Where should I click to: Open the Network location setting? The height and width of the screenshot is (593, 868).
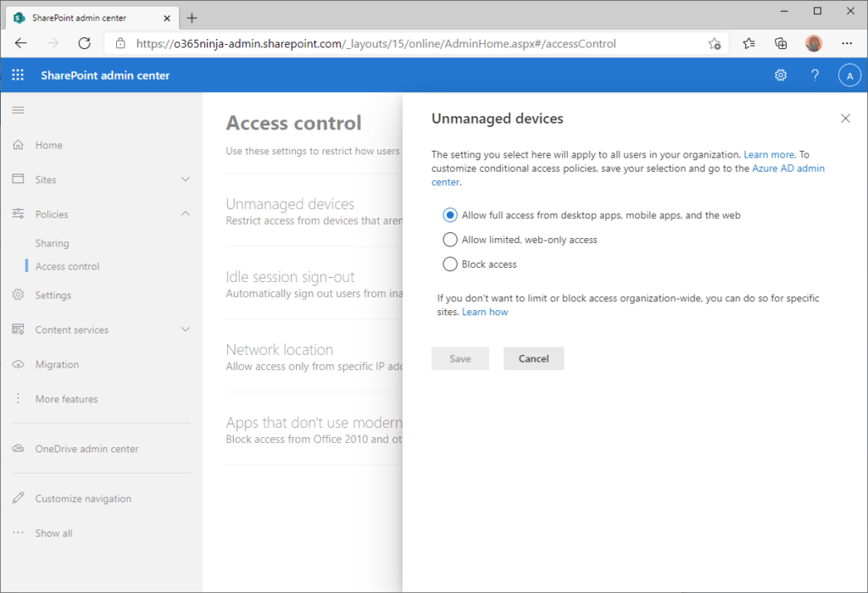click(x=280, y=350)
